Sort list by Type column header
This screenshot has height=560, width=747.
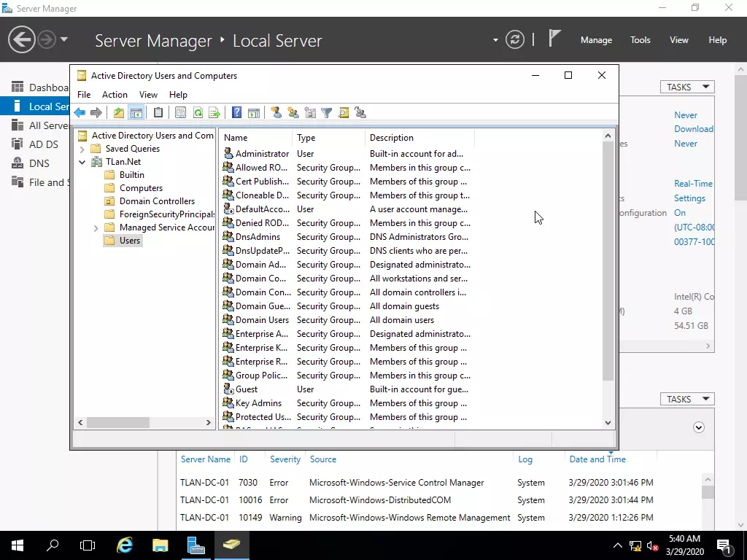[328, 138]
